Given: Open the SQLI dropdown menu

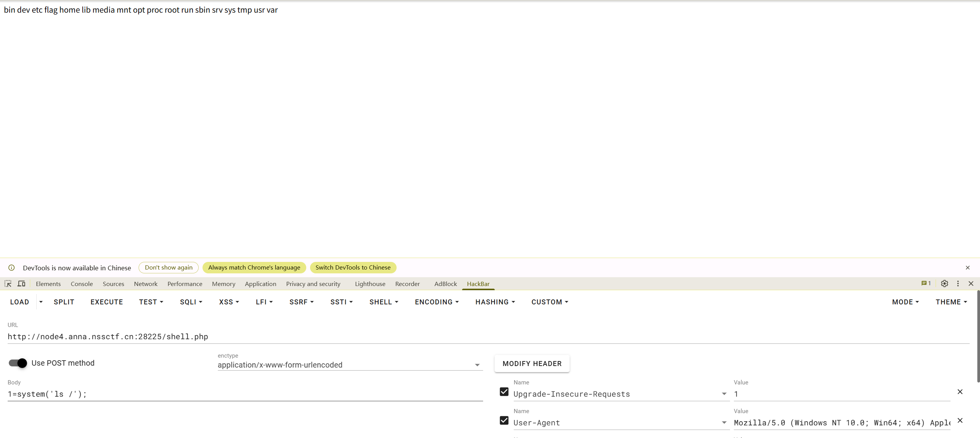Looking at the screenshot, I should [x=191, y=302].
